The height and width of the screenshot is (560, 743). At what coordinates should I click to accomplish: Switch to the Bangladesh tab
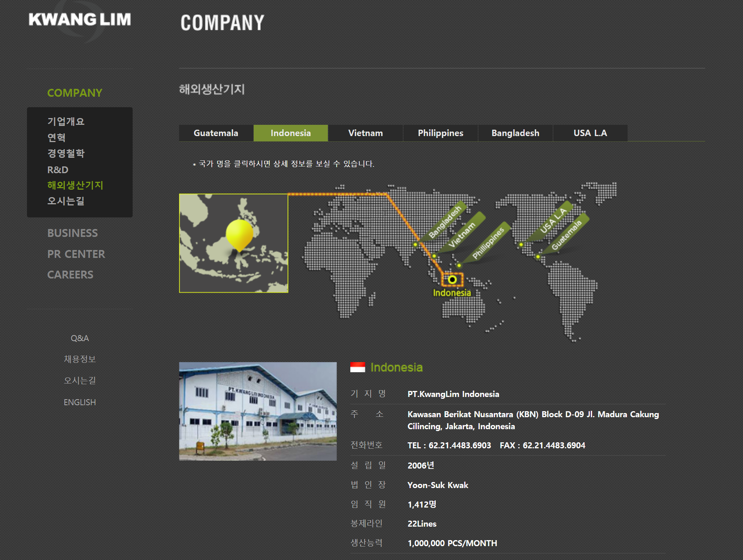click(515, 133)
